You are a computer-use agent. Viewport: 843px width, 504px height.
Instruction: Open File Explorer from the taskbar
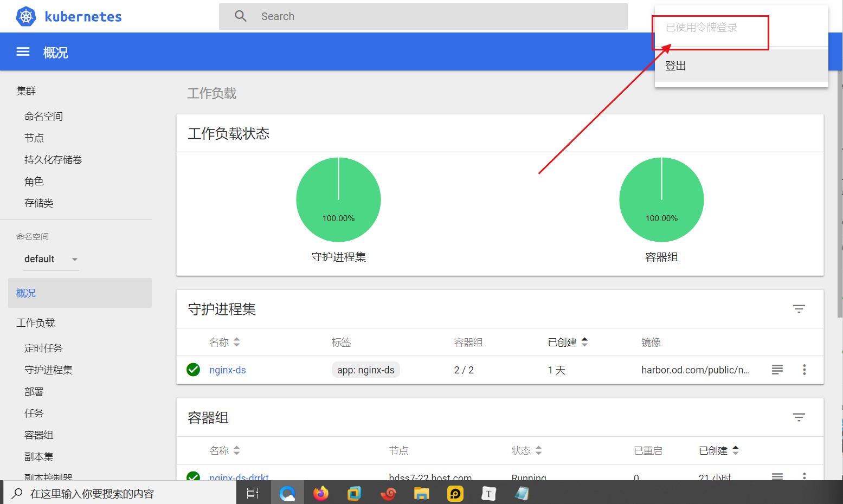[x=421, y=493]
